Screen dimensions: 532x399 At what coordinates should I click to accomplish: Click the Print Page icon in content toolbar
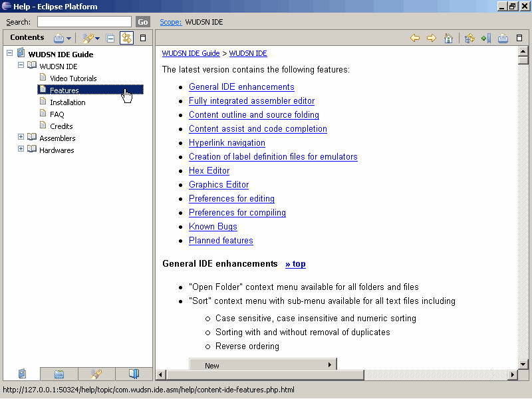point(503,38)
